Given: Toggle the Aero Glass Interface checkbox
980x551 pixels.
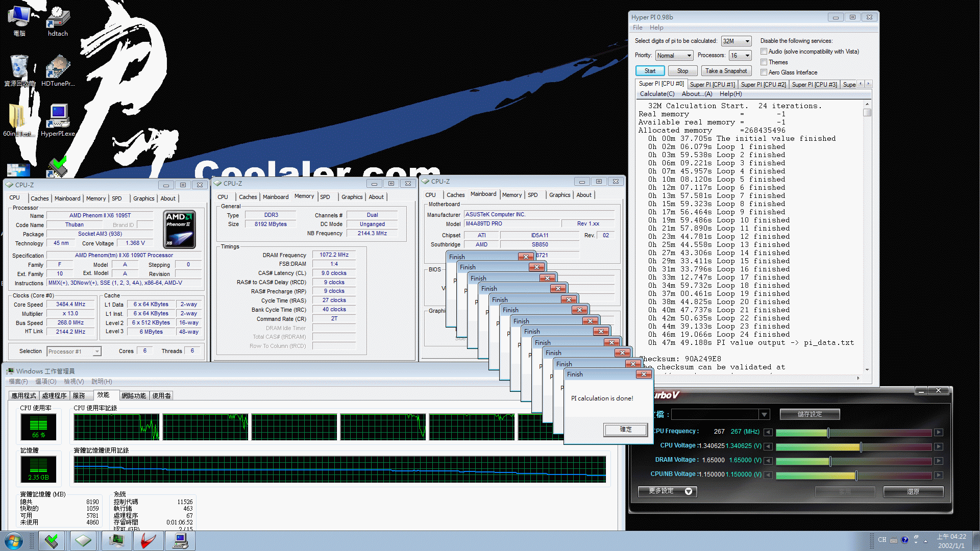Looking at the screenshot, I should (764, 72).
